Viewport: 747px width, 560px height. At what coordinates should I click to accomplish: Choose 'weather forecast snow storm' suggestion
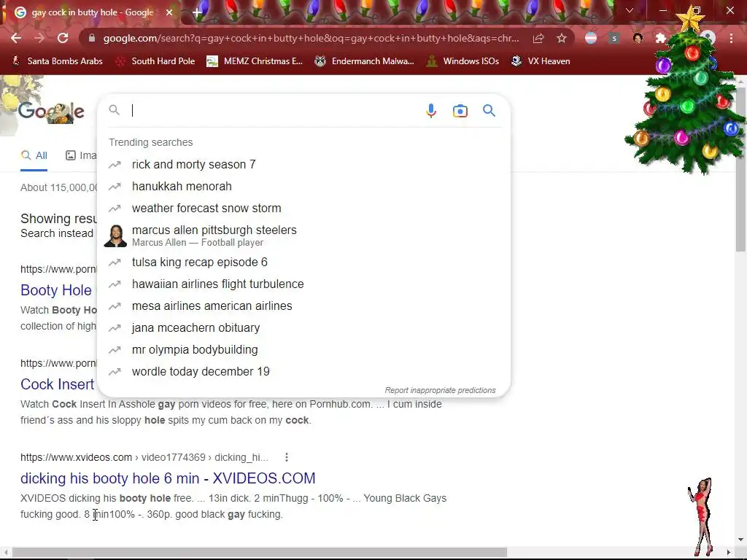(303, 208)
